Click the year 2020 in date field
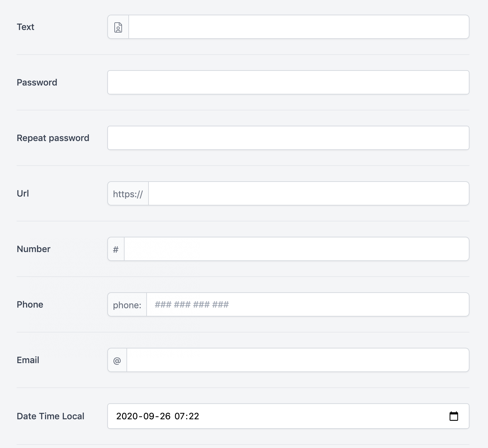Viewport: 488px width, 448px height. (x=127, y=416)
